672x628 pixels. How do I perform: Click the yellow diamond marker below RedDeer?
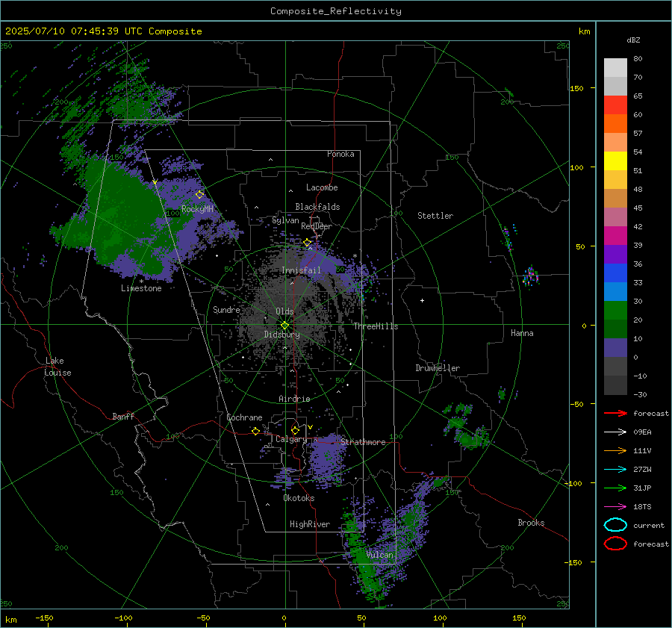307,243
